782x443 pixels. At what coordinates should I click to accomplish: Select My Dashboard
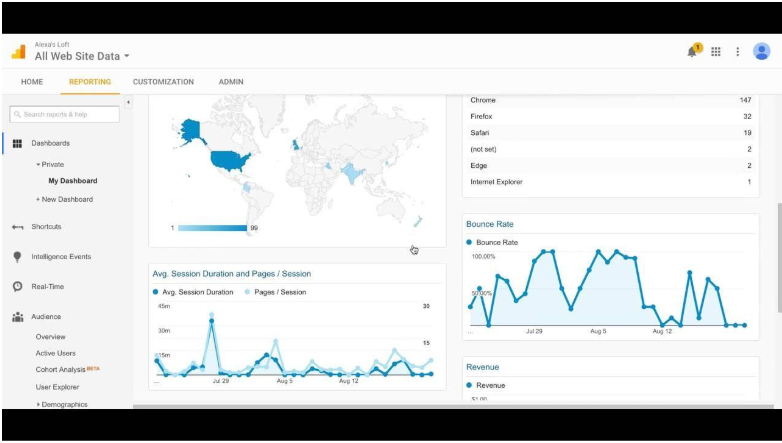click(73, 181)
